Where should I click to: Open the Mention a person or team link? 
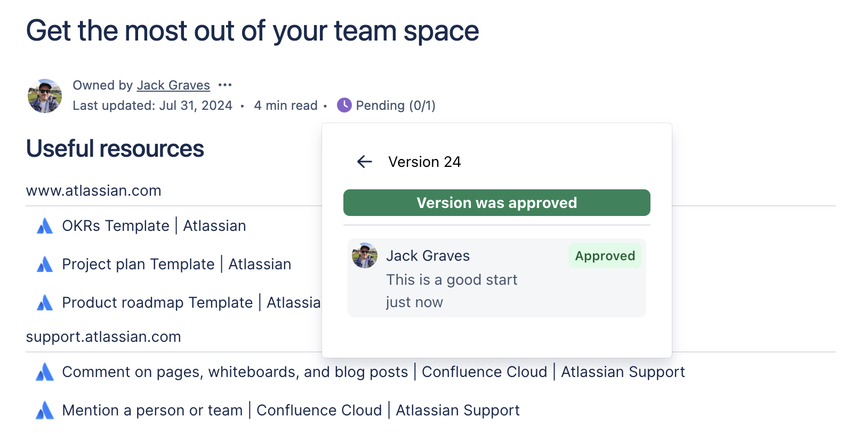[291, 410]
